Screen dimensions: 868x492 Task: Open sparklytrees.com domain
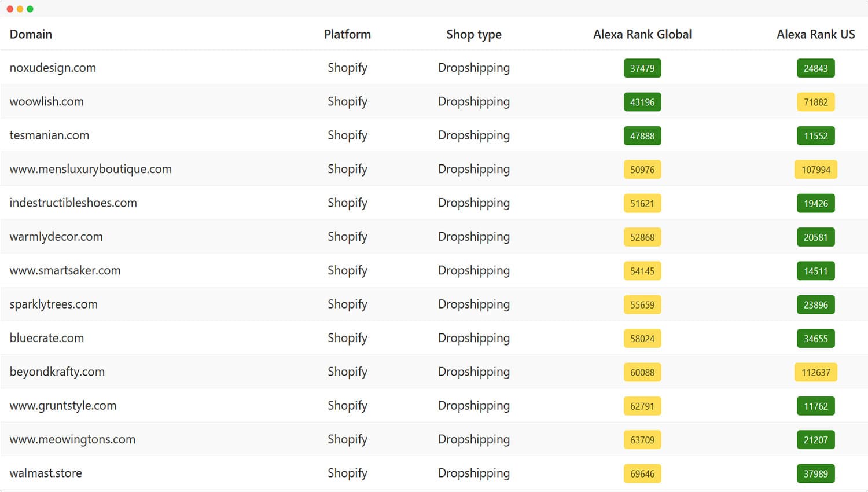(x=54, y=304)
